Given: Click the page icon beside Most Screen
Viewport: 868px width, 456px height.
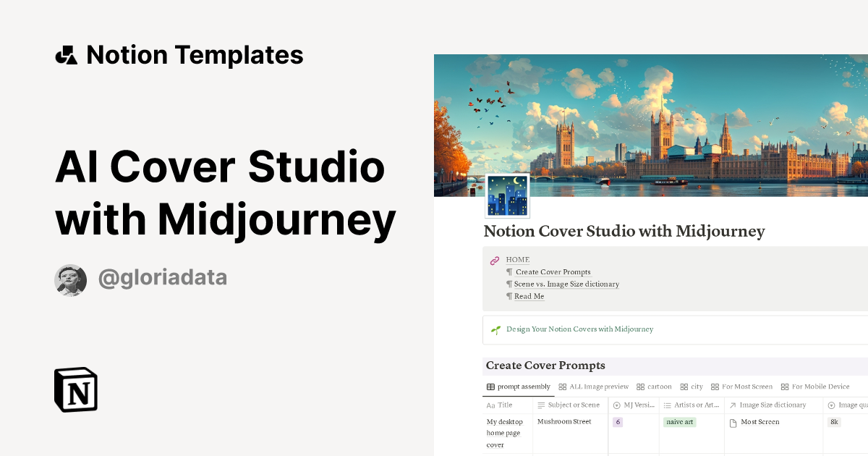Looking at the screenshot, I should pyautogui.click(x=733, y=421).
